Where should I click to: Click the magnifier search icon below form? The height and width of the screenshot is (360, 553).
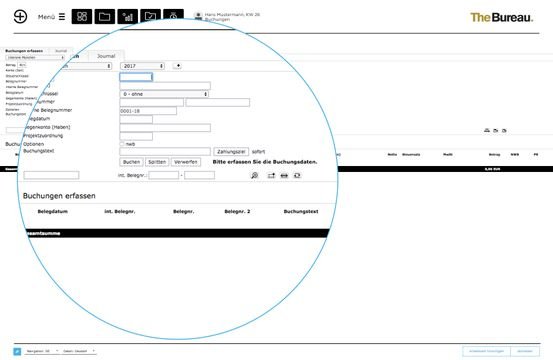point(254,175)
